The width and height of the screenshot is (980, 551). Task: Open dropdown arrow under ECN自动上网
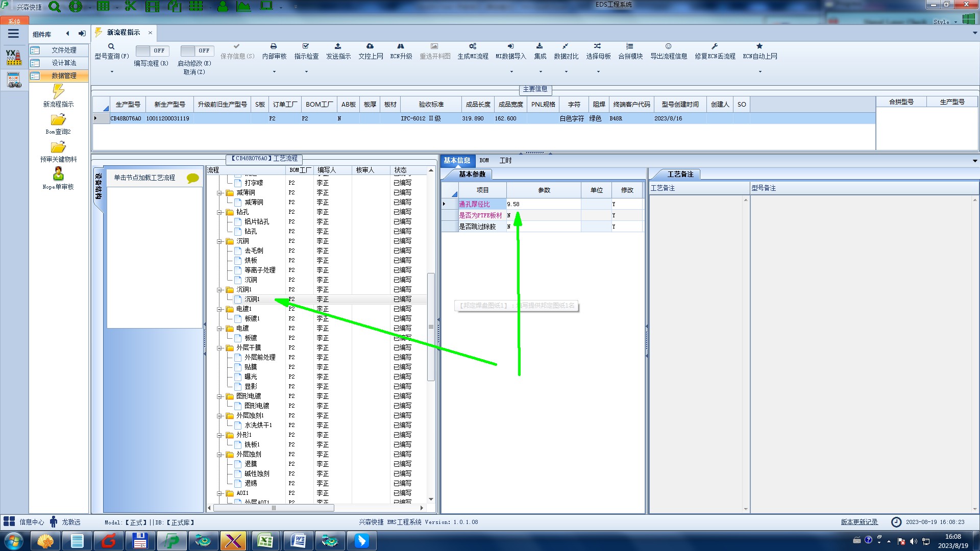(760, 71)
